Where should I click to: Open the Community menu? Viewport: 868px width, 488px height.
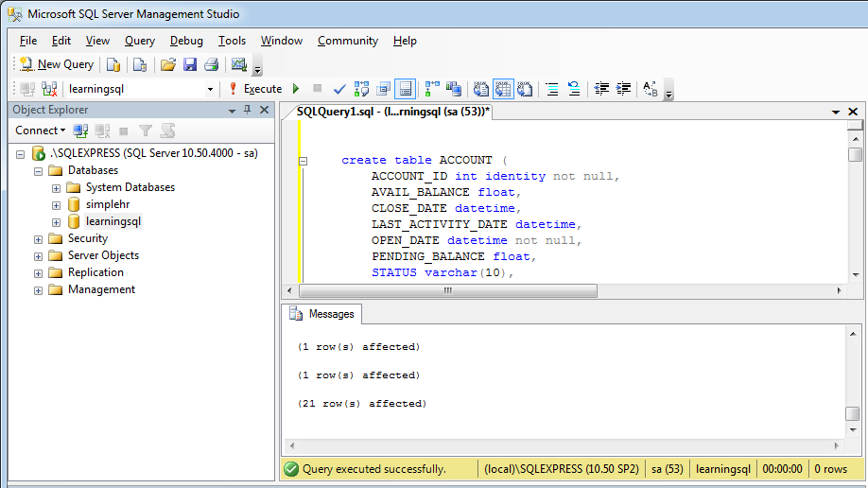coord(348,41)
